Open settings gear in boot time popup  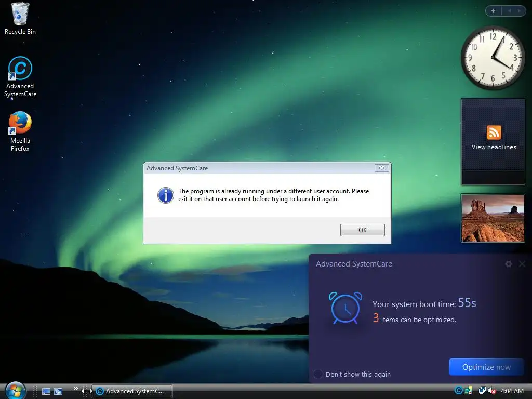pyautogui.click(x=508, y=263)
